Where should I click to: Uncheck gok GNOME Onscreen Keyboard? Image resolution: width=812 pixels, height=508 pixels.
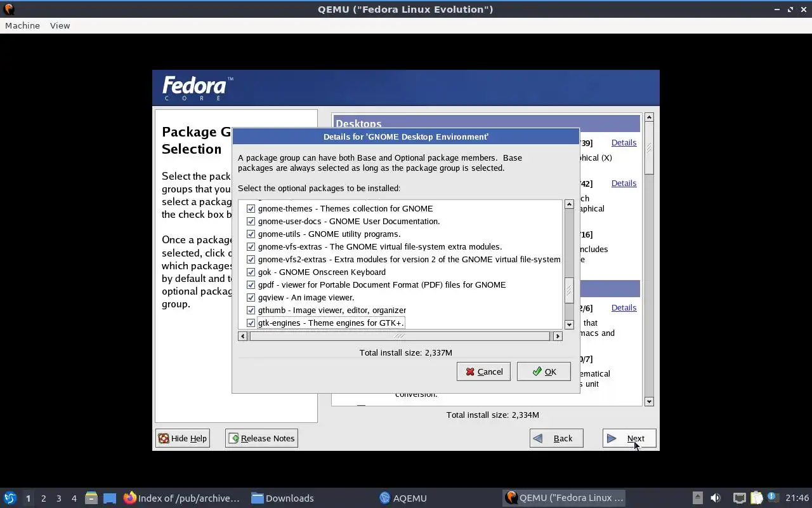251,272
